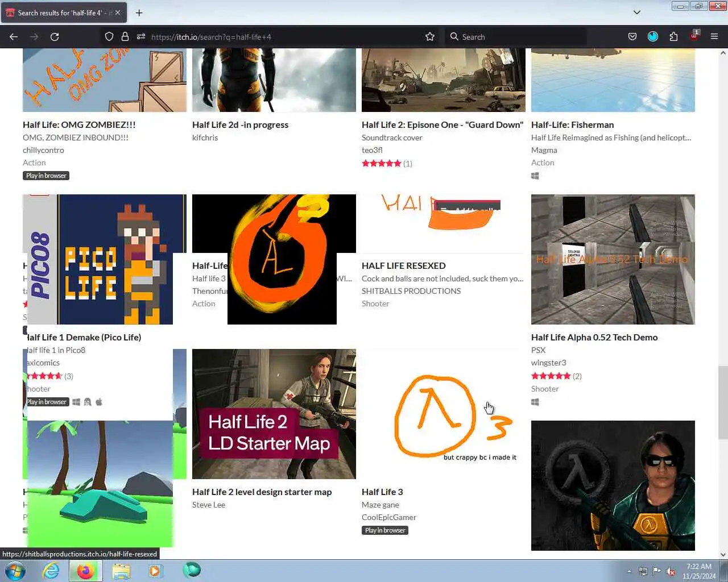Open HALF LIFE RESEXED title link
Image resolution: width=728 pixels, height=582 pixels.
click(403, 265)
